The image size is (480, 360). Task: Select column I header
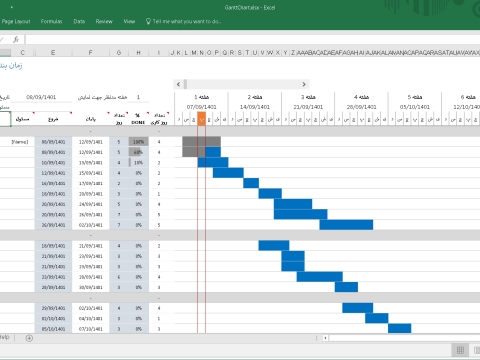(x=159, y=53)
